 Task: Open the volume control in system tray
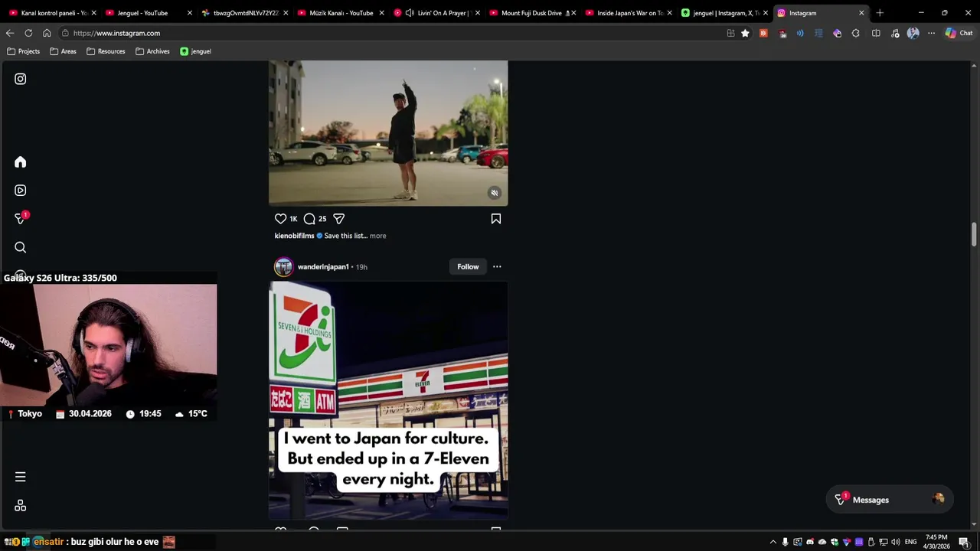pos(896,542)
